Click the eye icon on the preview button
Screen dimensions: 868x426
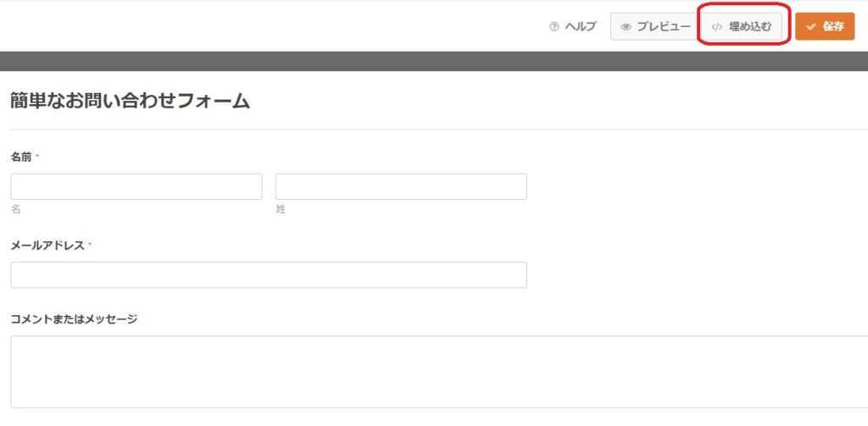click(x=626, y=27)
